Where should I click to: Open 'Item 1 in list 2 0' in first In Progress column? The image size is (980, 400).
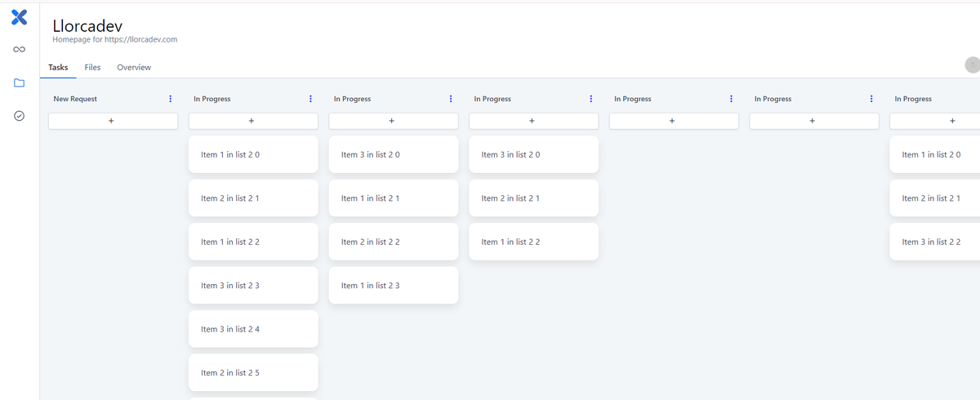(x=253, y=154)
